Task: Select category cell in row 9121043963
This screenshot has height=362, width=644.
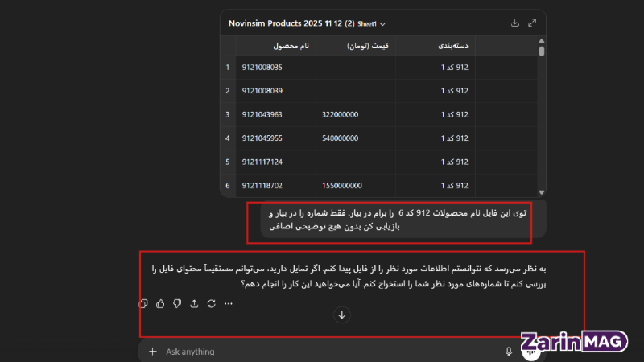Action: click(435, 114)
